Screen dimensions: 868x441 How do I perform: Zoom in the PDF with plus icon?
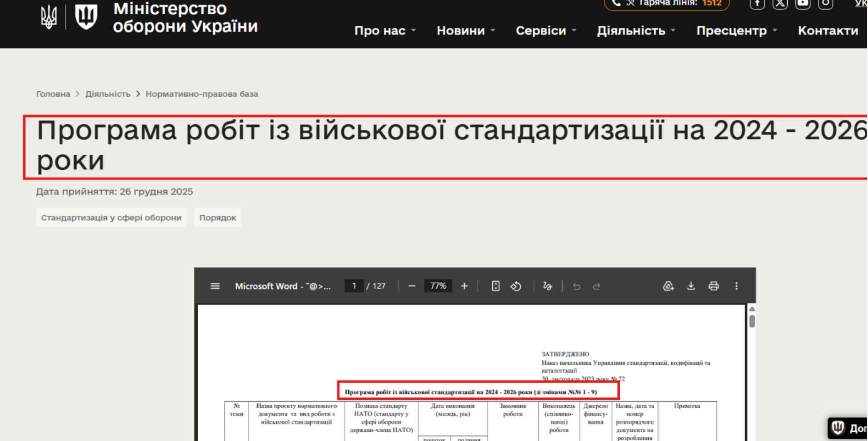(x=464, y=286)
